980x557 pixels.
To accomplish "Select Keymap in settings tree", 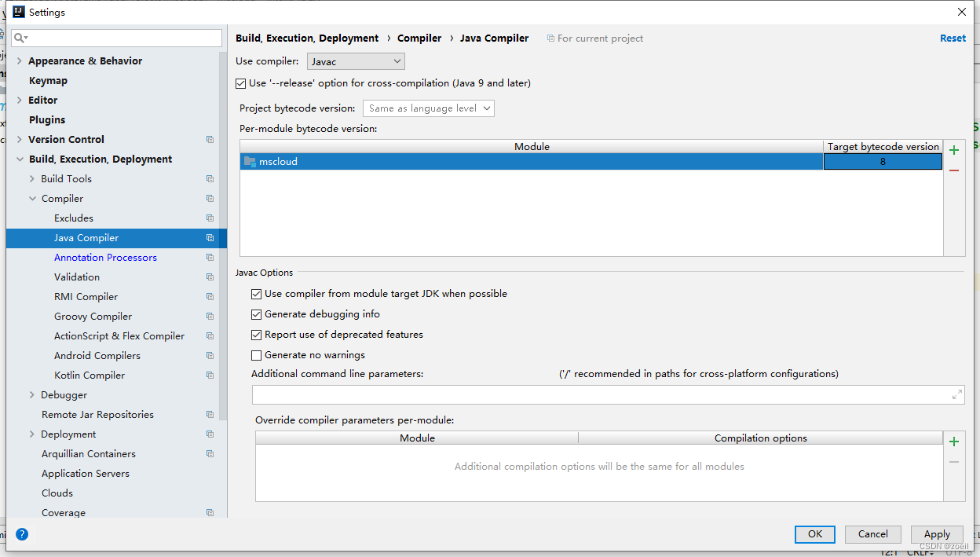I will 48,81.
